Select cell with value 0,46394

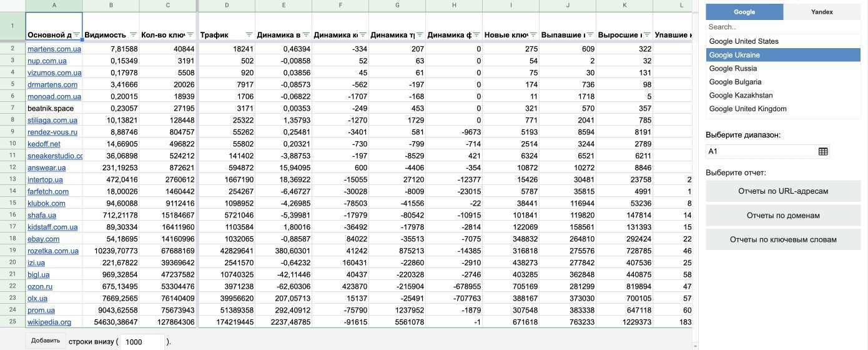(284, 49)
